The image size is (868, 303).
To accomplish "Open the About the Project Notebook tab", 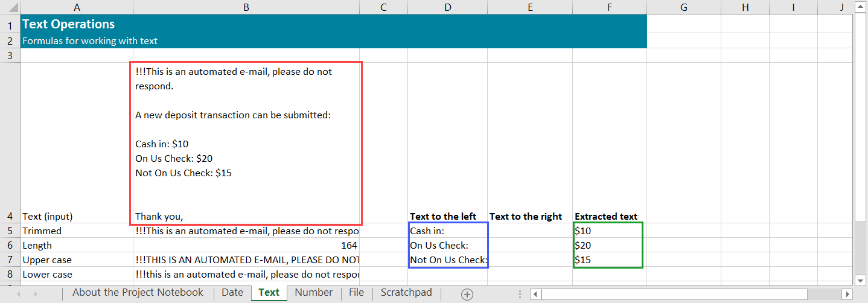I will 138,293.
